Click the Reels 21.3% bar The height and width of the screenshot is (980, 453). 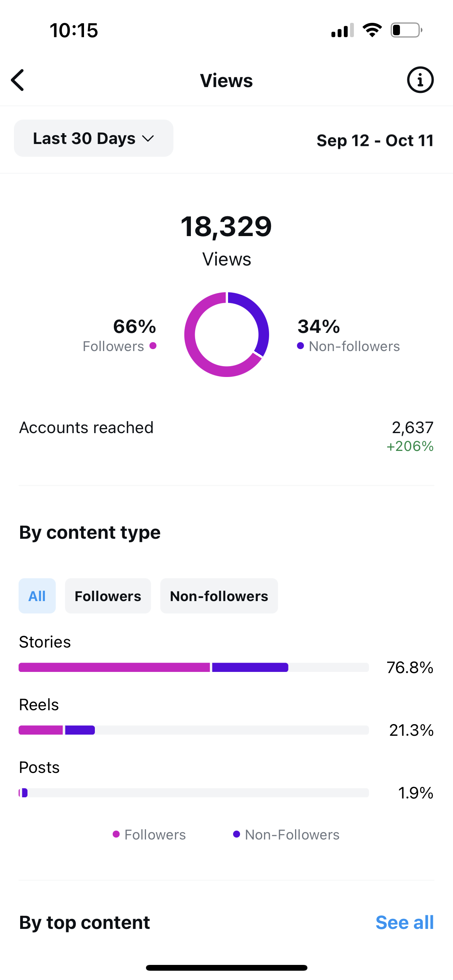click(194, 730)
